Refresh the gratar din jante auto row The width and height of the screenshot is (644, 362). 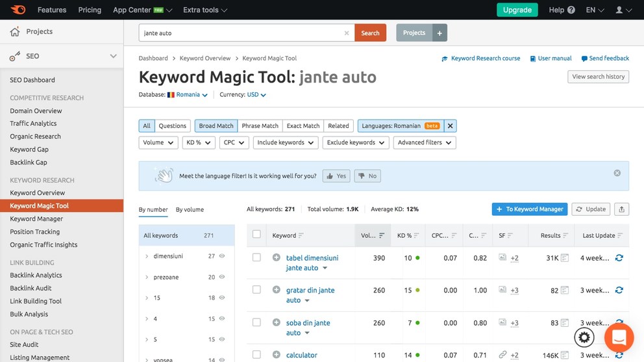[x=619, y=290]
